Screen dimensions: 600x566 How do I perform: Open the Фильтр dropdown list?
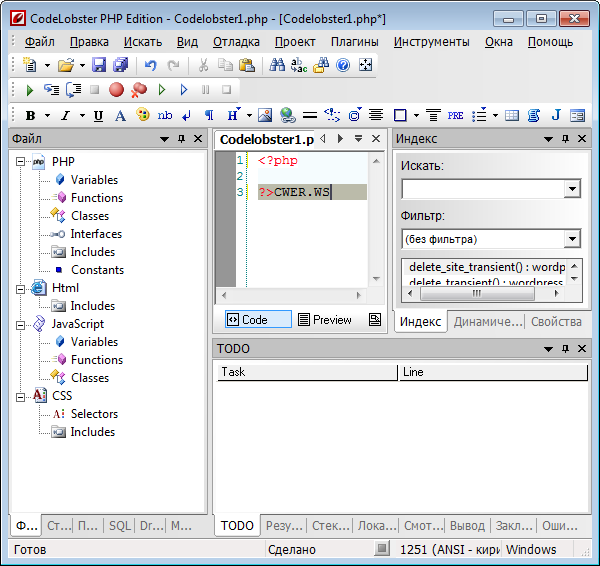572,239
